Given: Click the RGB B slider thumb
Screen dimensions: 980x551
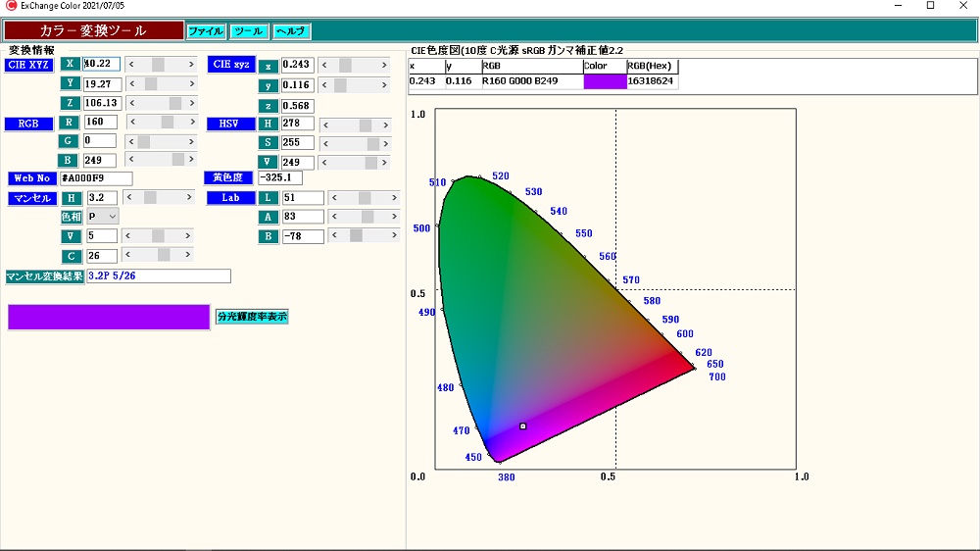Looking at the screenshot, I should (178, 160).
